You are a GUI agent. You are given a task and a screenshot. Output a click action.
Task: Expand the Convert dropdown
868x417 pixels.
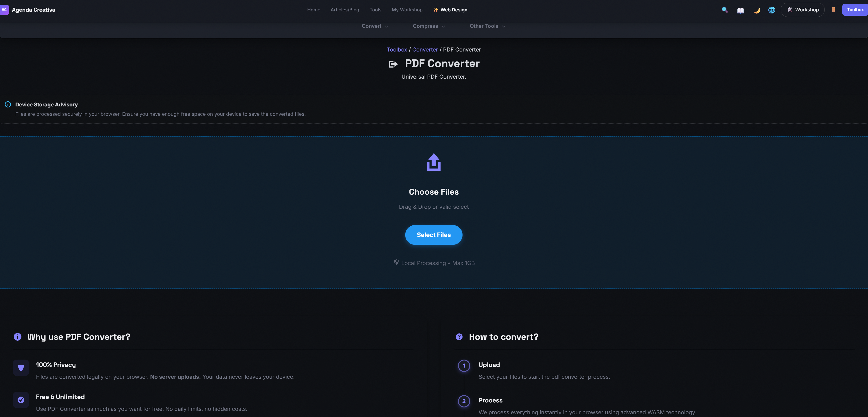[x=375, y=26]
